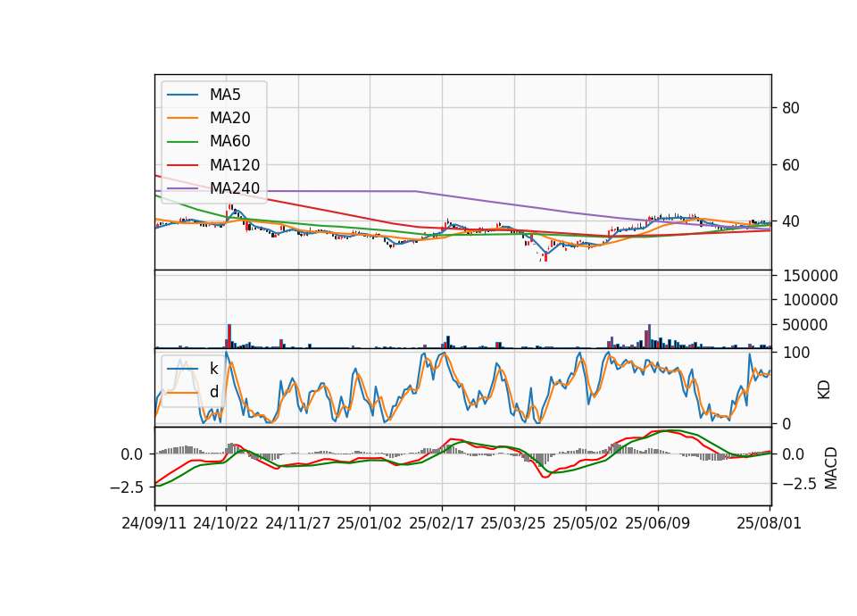The width and height of the screenshot is (857, 616).
Task: Click the 'k' legend label in KD panel
Action: point(213,369)
